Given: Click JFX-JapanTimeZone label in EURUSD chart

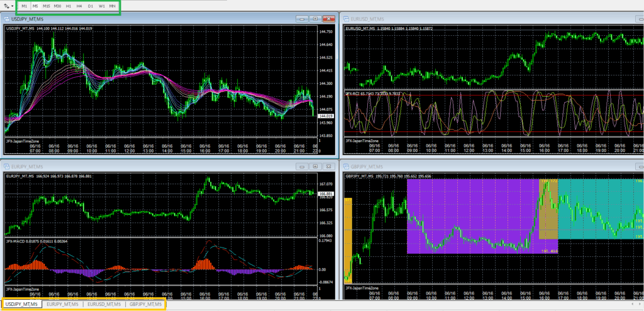Looking at the screenshot, I should tap(360, 141).
